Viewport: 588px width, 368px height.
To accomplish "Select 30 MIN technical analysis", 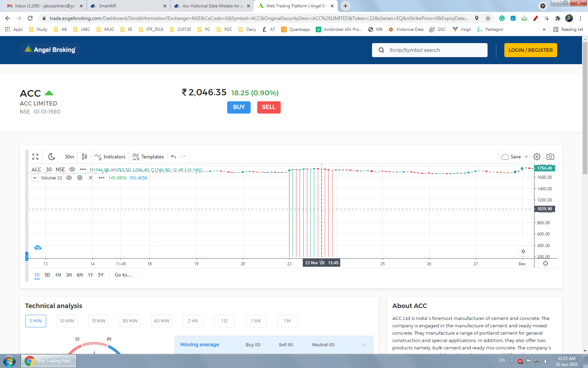I will click(130, 321).
